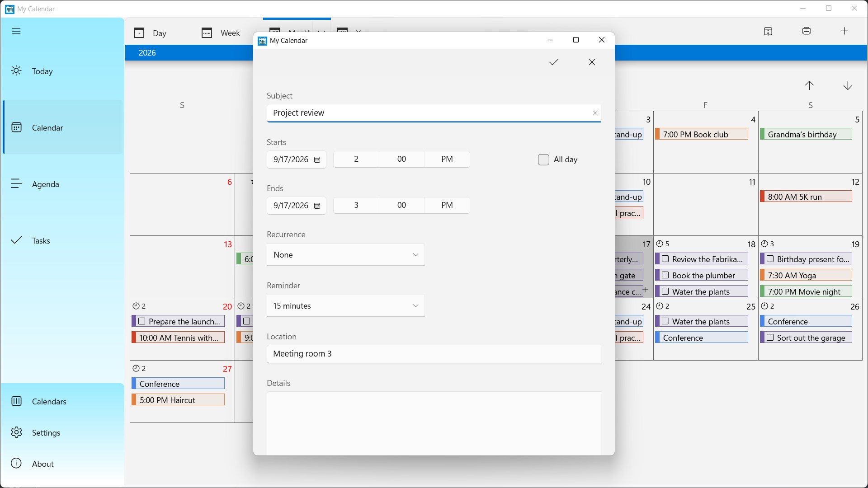Click the Location input field
This screenshot has width=868, height=488.
tap(434, 354)
